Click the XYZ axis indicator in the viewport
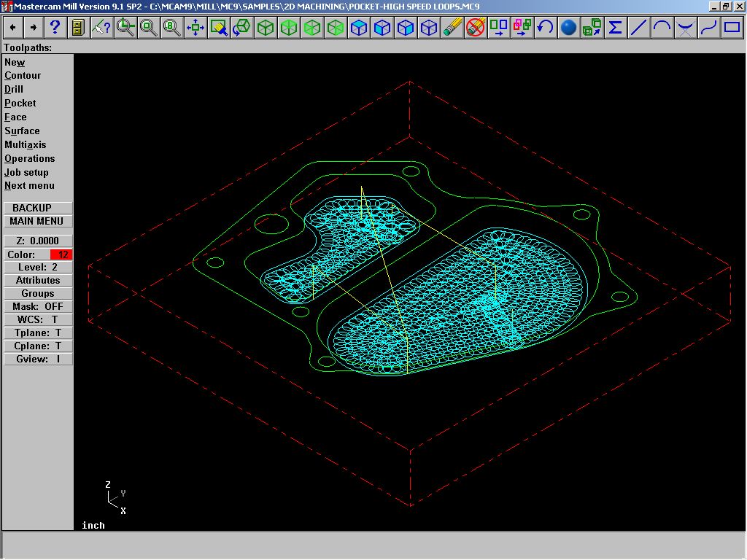747x560 pixels. pos(116,498)
